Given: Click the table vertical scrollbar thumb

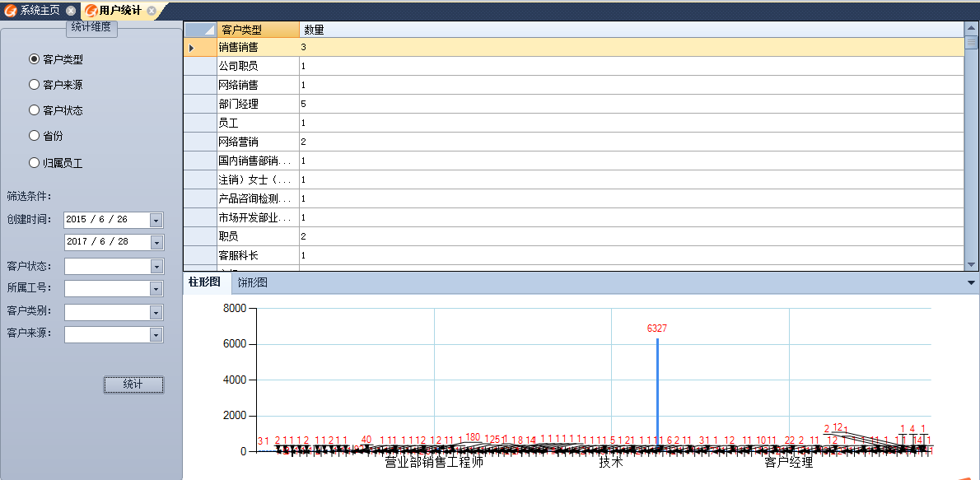Looking at the screenshot, I should coord(971,42).
